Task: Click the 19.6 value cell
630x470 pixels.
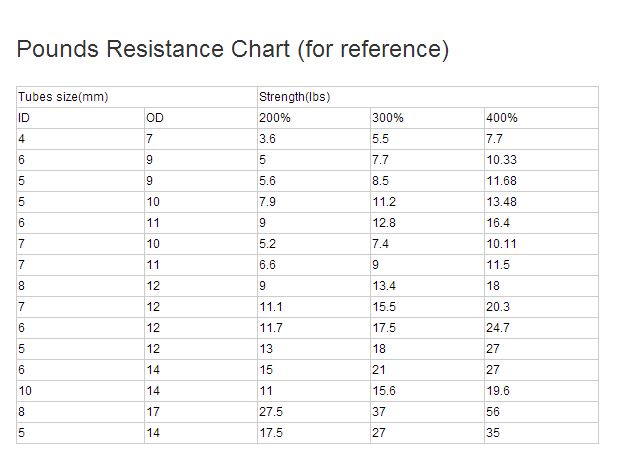Action: (541, 391)
